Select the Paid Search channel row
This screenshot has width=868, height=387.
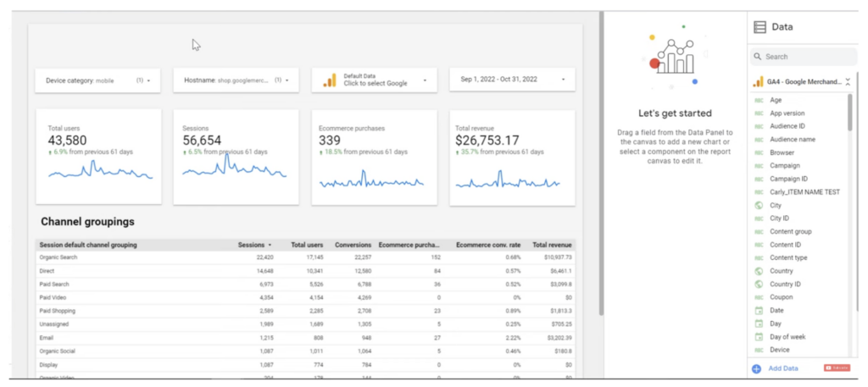[305, 285]
